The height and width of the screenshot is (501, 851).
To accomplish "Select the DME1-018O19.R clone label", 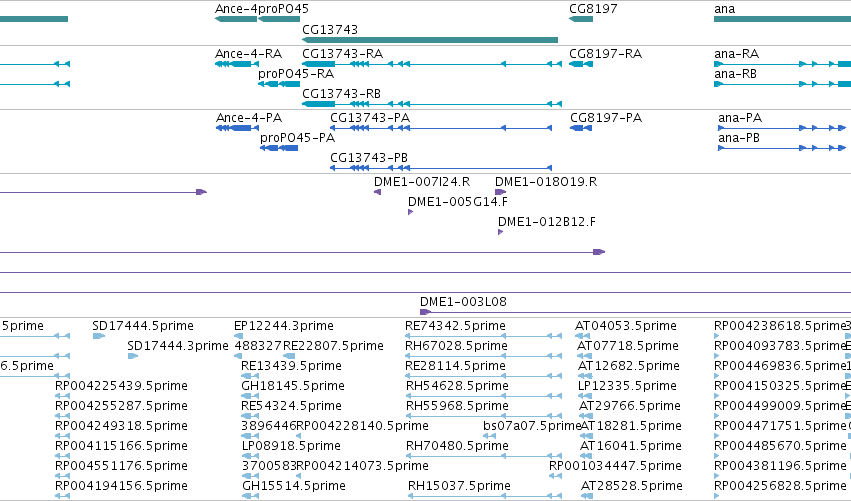I will click(546, 182).
